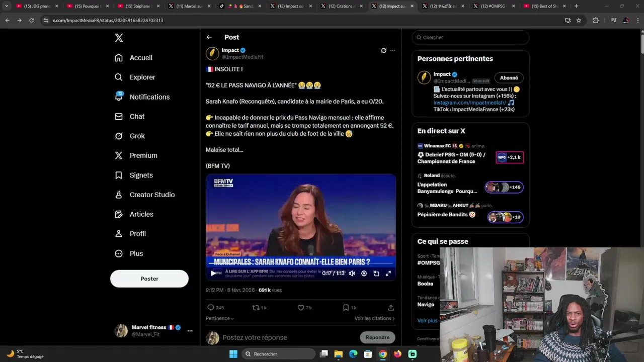The image size is (644, 362).
Task: Open the Plus more menu
Action: pyautogui.click(x=129, y=253)
